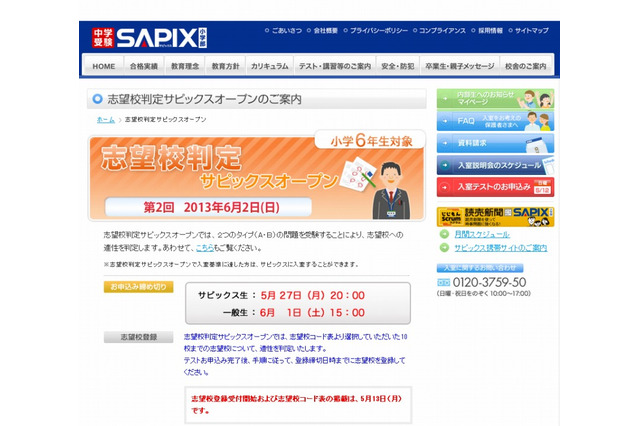Click the red 入室テストのお申込み button
The height and width of the screenshot is (426, 640).
(x=495, y=187)
